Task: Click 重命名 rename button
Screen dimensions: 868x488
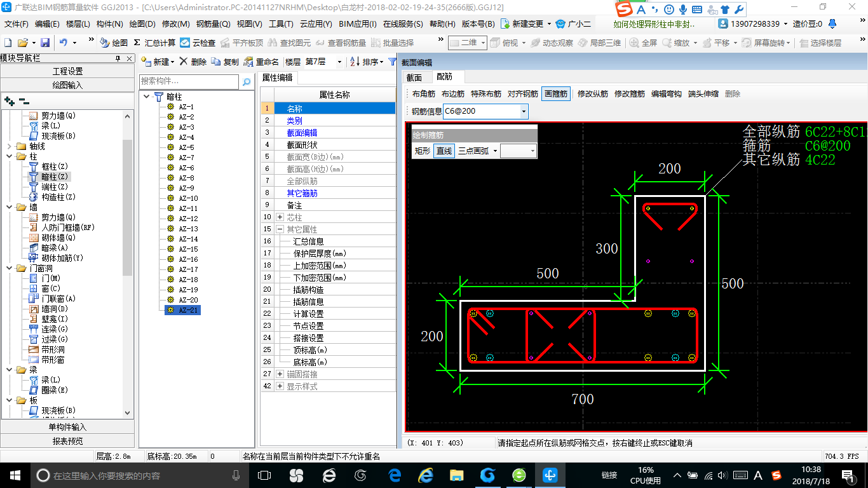Action: [261, 62]
